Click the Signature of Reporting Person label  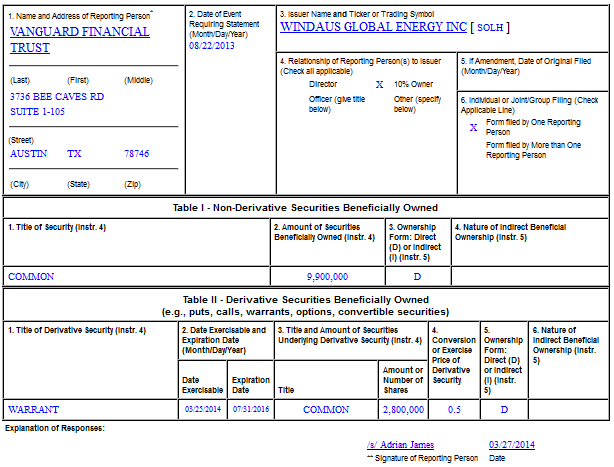[x=423, y=458]
